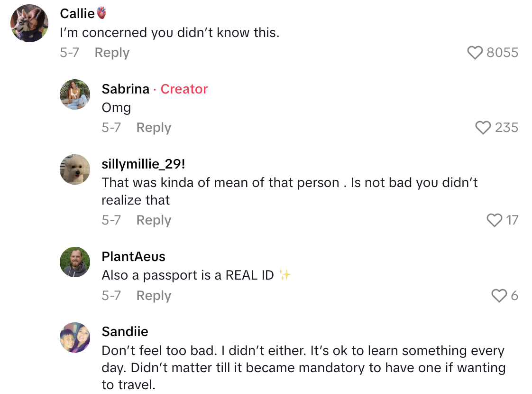This screenshot has width=532, height=394.
Task: Go to the PlantAeus username link
Action: 134,257
